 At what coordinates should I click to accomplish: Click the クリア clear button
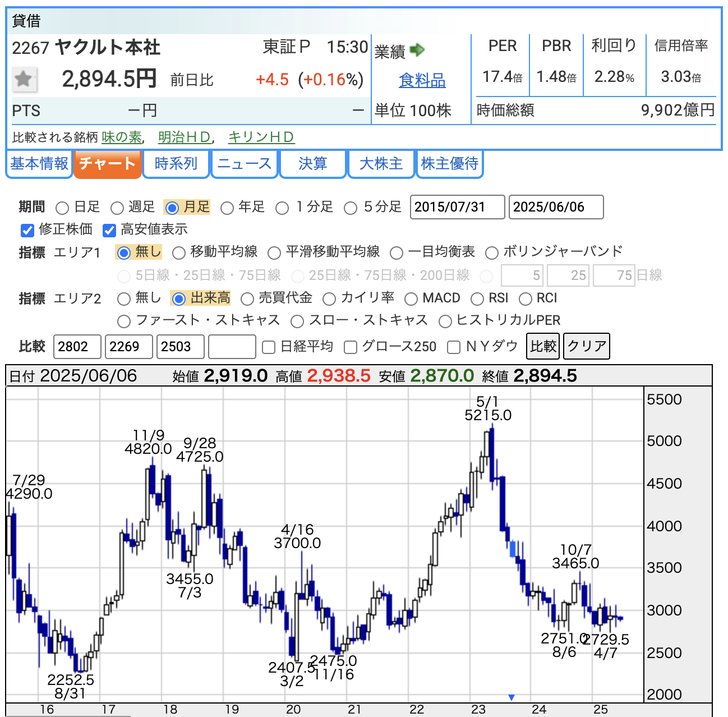(x=587, y=346)
